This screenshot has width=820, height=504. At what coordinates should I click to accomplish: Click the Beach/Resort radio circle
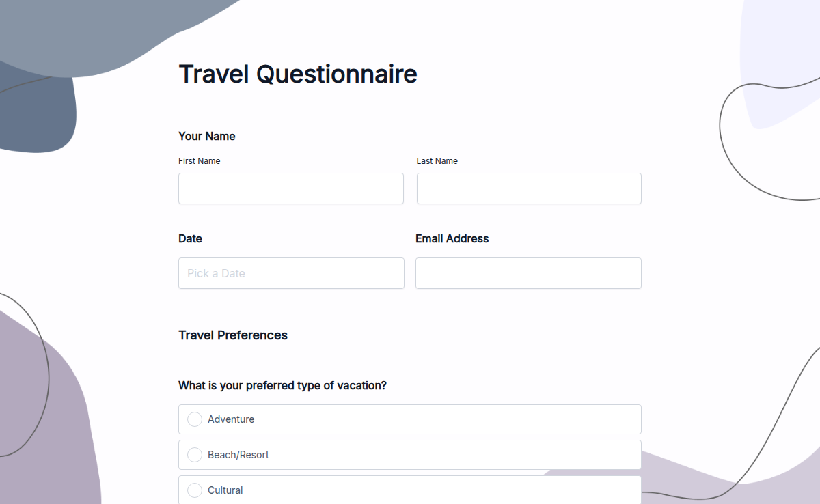pyautogui.click(x=195, y=455)
